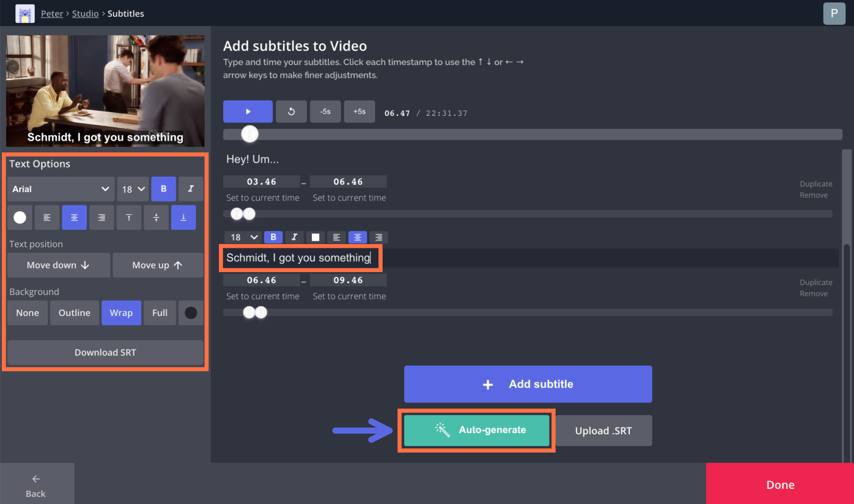Open Peter breadcrumb link
This screenshot has height=504, width=854.
tap(52, 14)
